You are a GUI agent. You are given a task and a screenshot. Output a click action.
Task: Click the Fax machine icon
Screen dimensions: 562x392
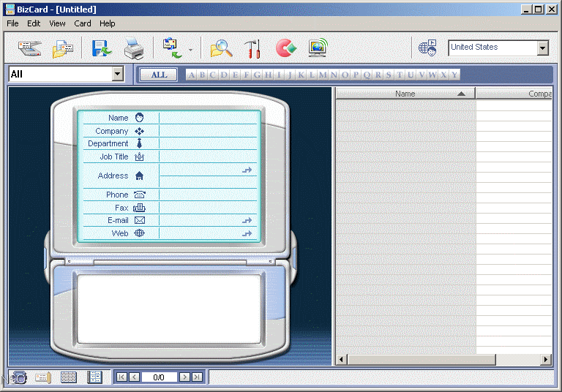pyautogui.click(x=140, y=208)
